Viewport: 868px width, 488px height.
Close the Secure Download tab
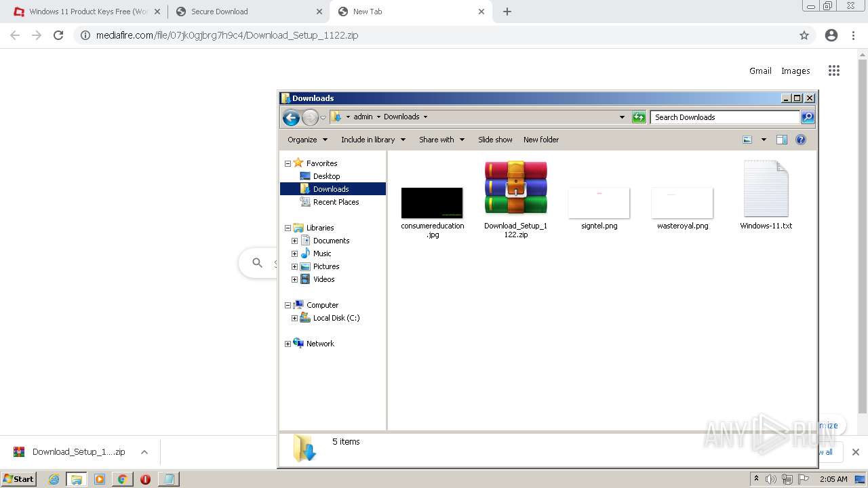(319, 12)
